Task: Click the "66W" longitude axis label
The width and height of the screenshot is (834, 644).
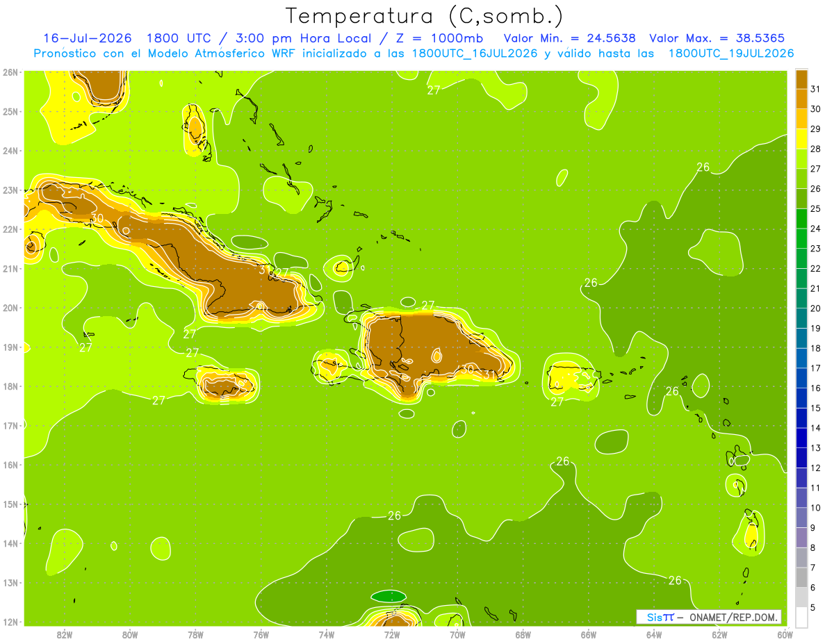Action: tap(589, 634)
